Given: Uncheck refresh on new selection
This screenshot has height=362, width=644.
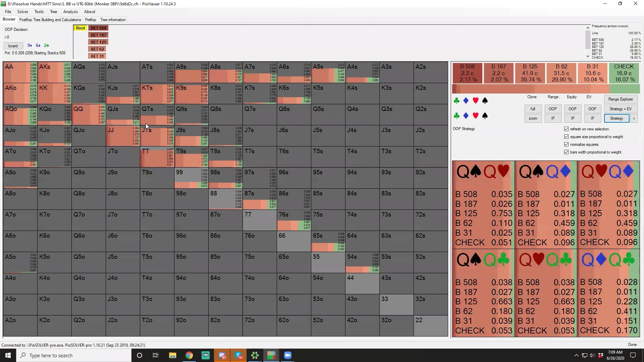Looking at the screenshot, I should point(567,129).
